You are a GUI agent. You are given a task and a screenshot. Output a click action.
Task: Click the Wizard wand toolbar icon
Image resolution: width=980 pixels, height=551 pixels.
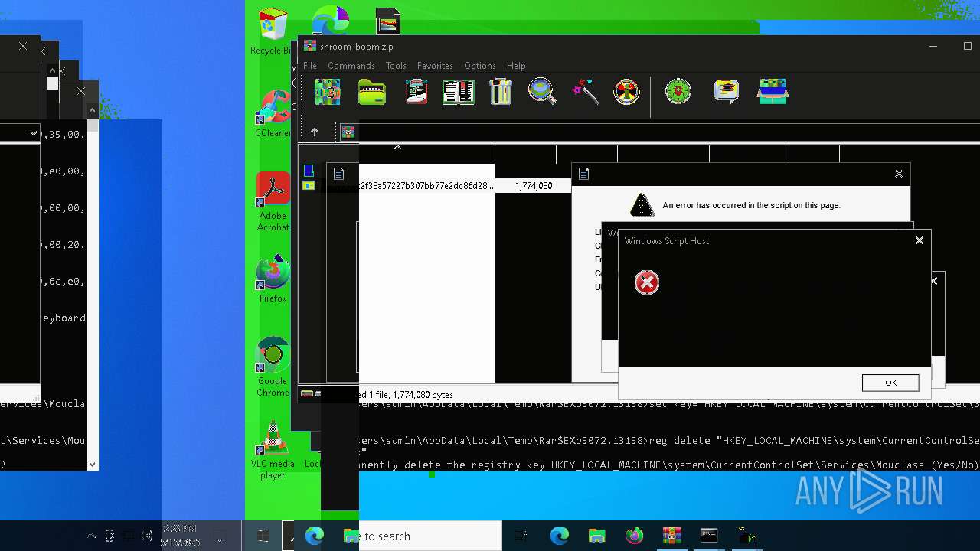coord(585,92)
